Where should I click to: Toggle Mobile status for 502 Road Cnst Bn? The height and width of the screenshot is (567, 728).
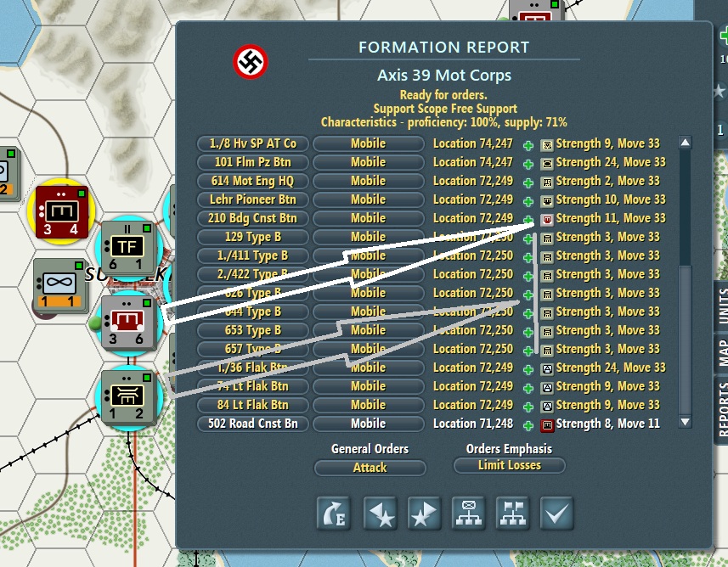[x=368, y=424]
